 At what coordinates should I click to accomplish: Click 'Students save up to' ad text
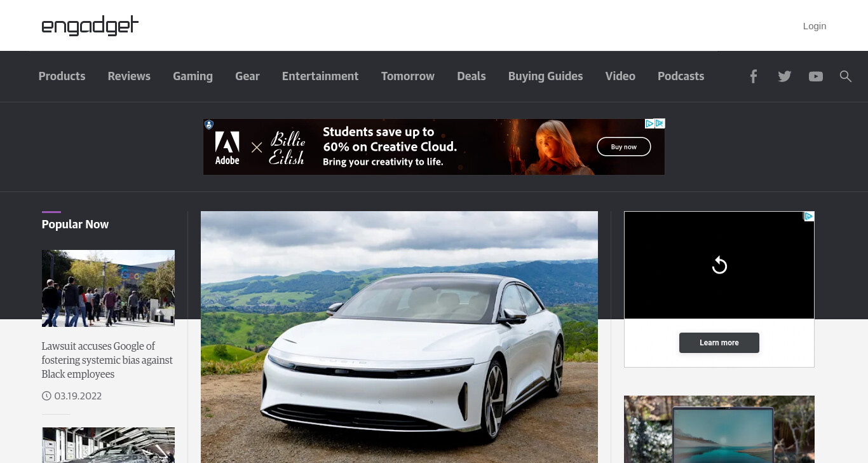click(378, 132)
